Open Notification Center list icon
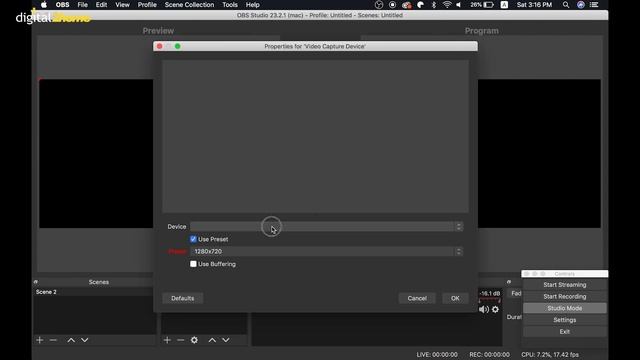This screenshot has width=640, height=360. (x=594, y=5)
